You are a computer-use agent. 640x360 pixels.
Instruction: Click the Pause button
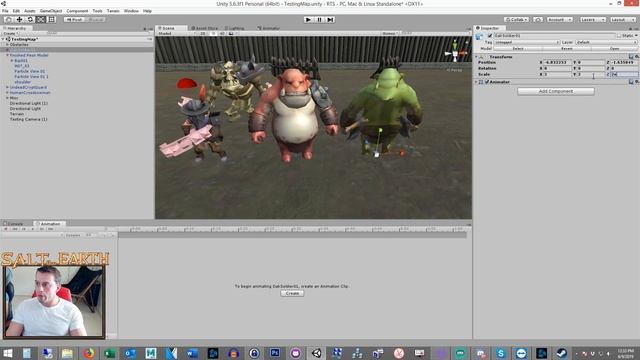pyautogui.click(x=320, y=20)
